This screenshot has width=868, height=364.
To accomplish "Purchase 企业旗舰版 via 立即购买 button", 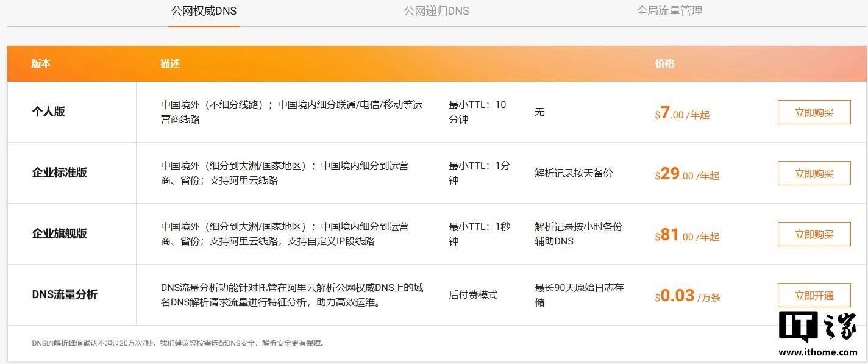I will (x=814, y=234).
